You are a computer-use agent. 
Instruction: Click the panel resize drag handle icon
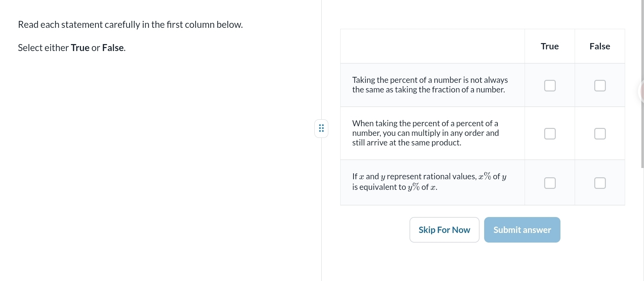click(x=321, y=128)
